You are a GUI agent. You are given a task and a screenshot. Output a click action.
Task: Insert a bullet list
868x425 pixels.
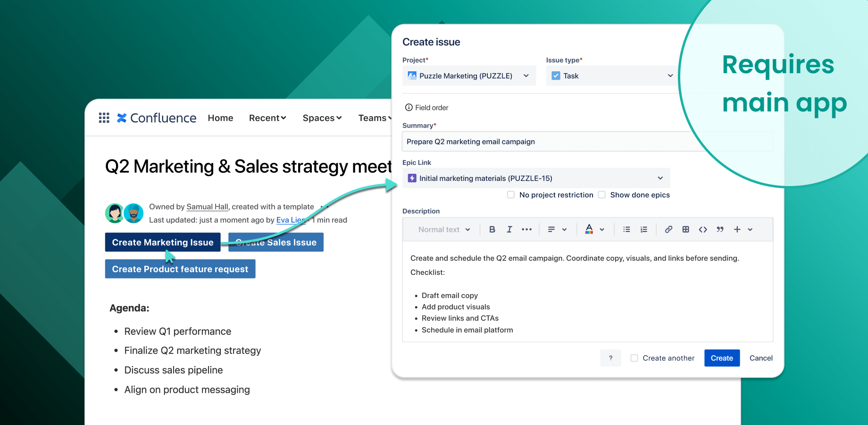click(626, 229)
